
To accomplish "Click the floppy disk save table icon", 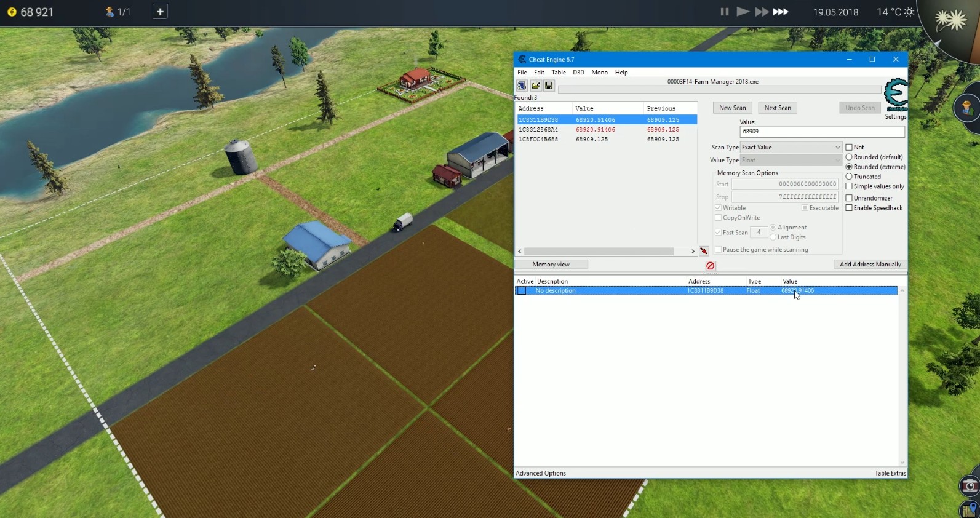I will 549,86.
